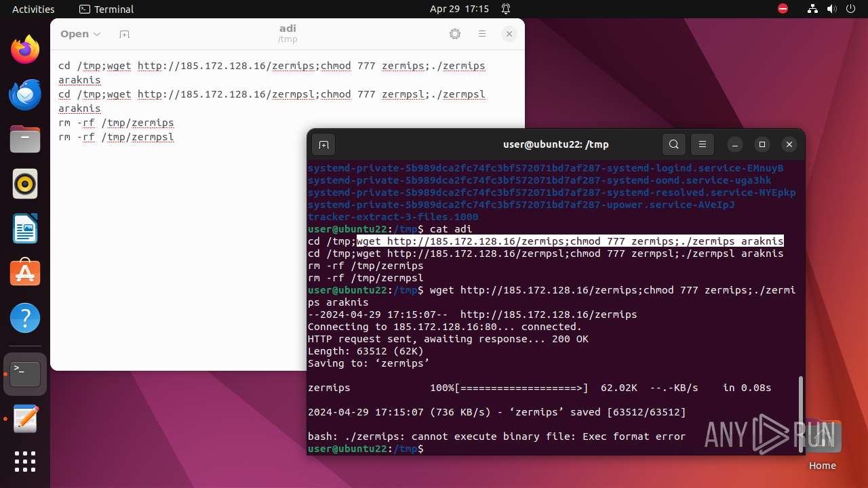Click the upower.service directory entry in terminal
This screenshot has width=868, height=488.
521,205
